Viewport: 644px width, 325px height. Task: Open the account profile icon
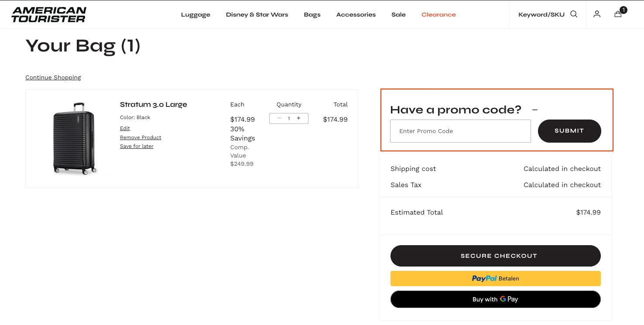coord(597,14)
